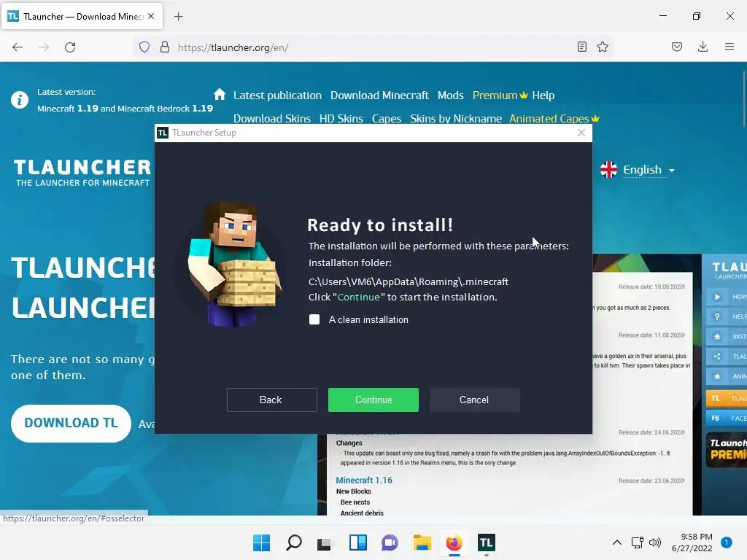Open the Premium menu item
Viewport: 747px width, 560px height.
(500, 96)
